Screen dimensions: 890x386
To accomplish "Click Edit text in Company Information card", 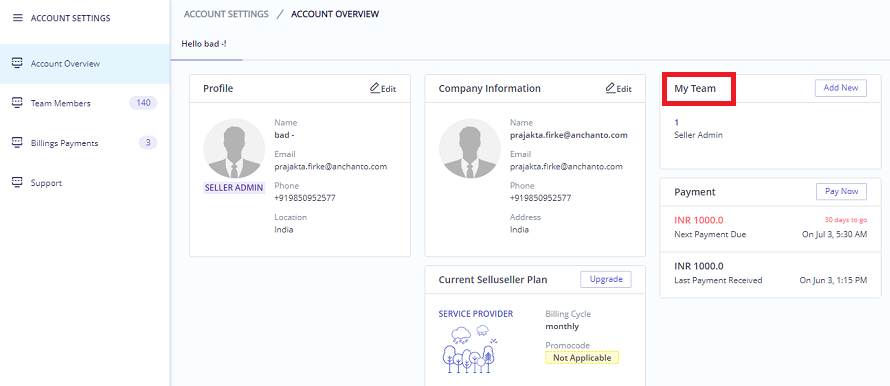I will pyautogui.click(x=624, y=89).
